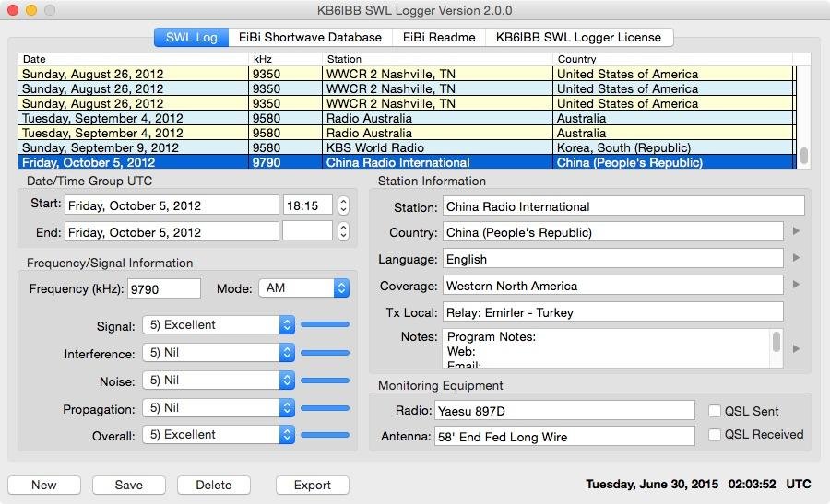Screen dimensions: 830x504
Task: Click the Radio field Yaesu 897D
Action: 564,411
